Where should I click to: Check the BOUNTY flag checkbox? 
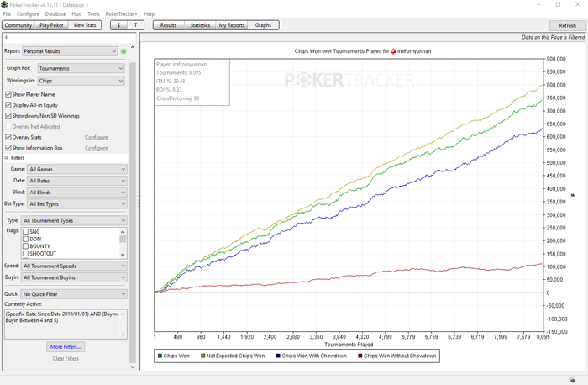(x=25, y=246)
